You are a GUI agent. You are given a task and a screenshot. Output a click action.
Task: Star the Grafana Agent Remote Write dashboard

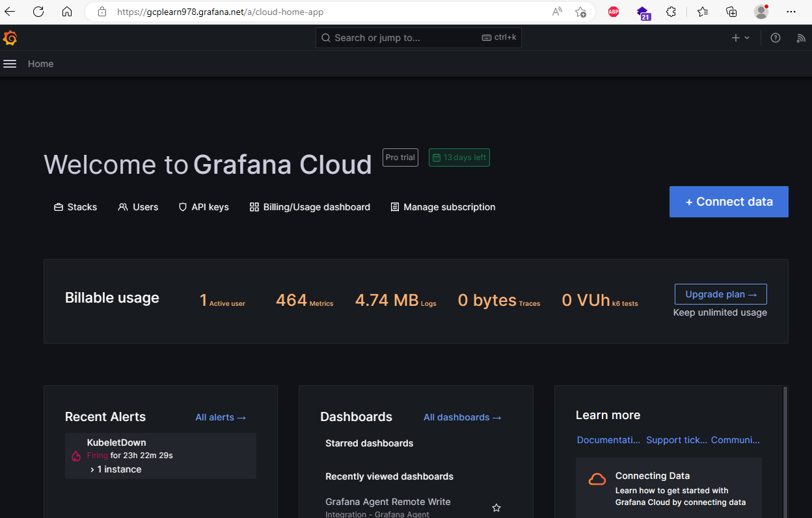click(x=496, y=508)
